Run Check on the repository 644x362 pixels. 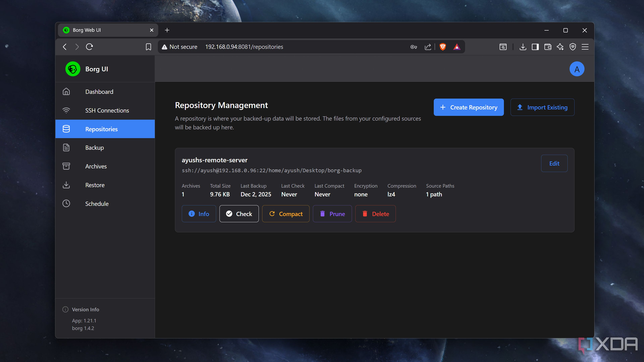(x=239, y=214)
